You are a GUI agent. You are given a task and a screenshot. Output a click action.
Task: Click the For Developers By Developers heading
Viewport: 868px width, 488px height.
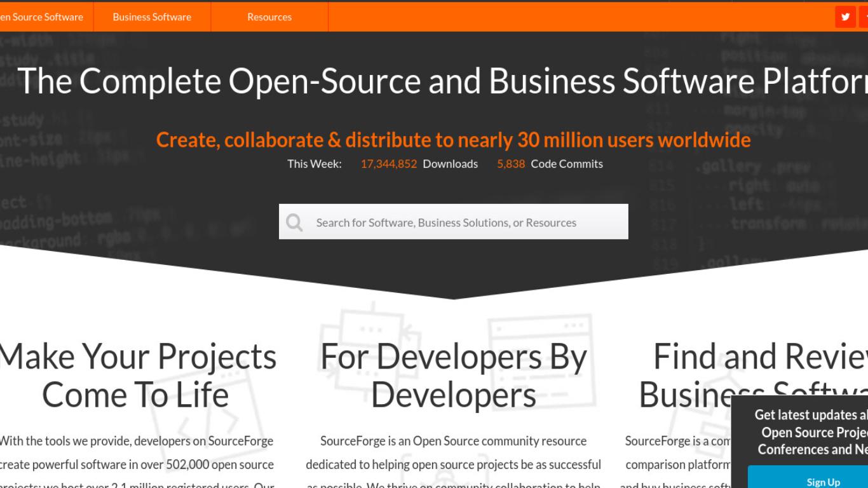(454, 376)
